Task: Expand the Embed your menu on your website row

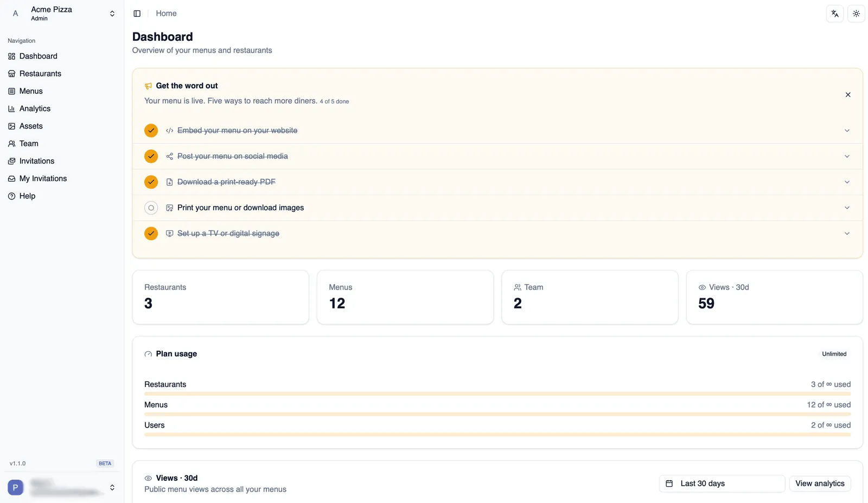Action: pos(847,131)
